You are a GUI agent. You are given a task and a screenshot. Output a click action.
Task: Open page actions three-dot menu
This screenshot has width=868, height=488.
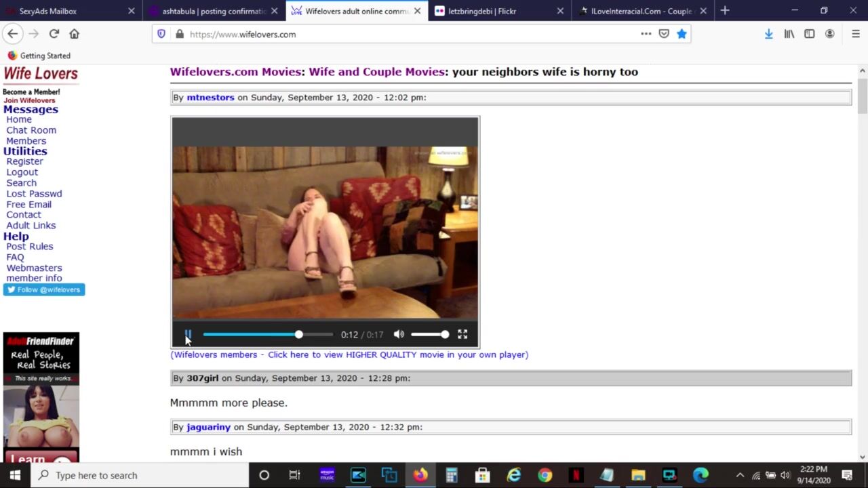coord(646,34)
